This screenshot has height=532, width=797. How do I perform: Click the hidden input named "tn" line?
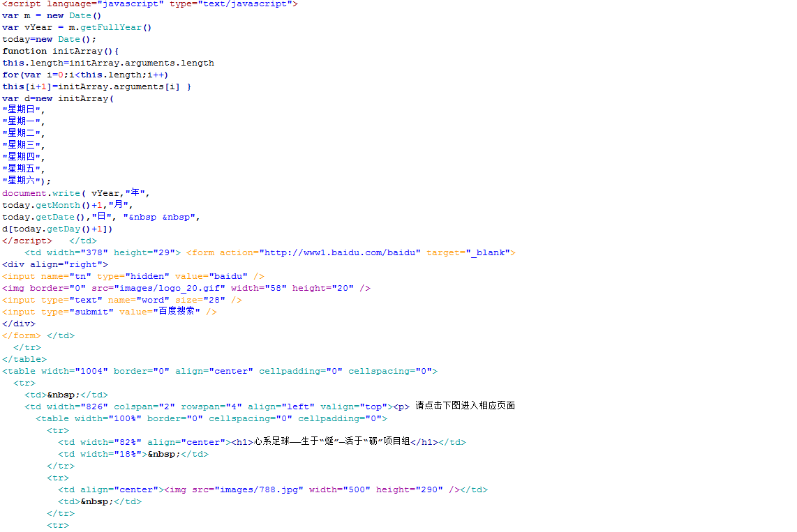(x=133, y=277)
